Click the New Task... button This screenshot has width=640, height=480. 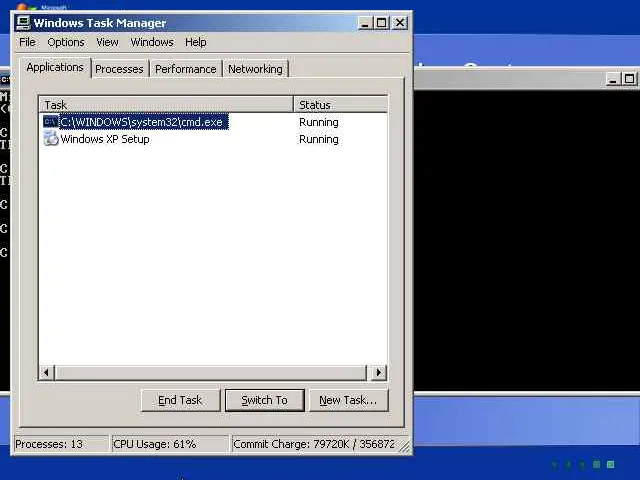[x=348, y=400]
